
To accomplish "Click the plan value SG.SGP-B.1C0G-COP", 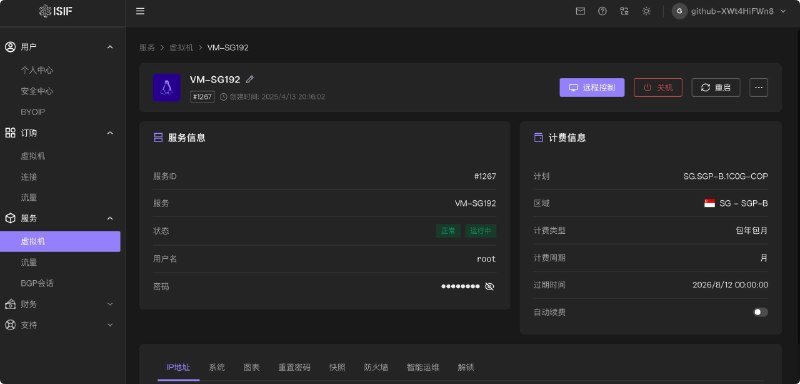I will click(x=726, y=176).
